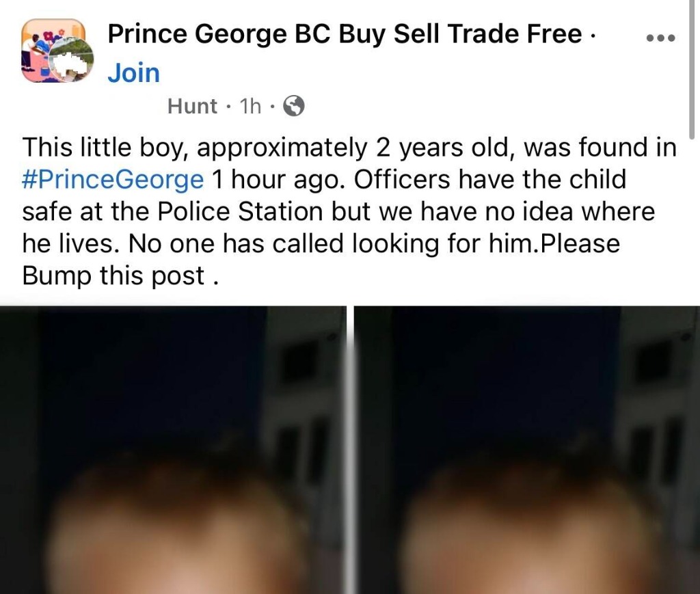Click the blurred window in the right photo
Image resolution: width=700 pixels, height=594 pixels.
[649, 362]
